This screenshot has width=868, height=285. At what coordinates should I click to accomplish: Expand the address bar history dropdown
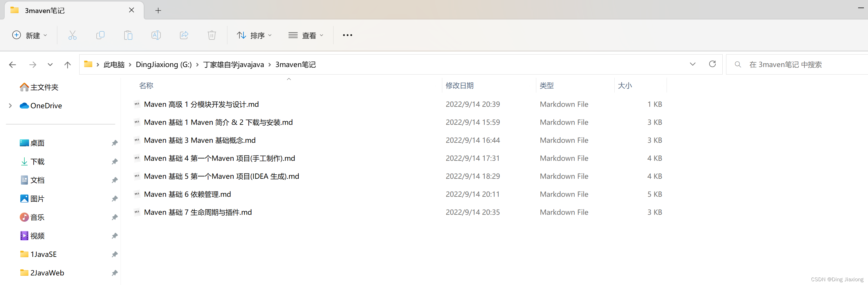(x=692, y=64)
